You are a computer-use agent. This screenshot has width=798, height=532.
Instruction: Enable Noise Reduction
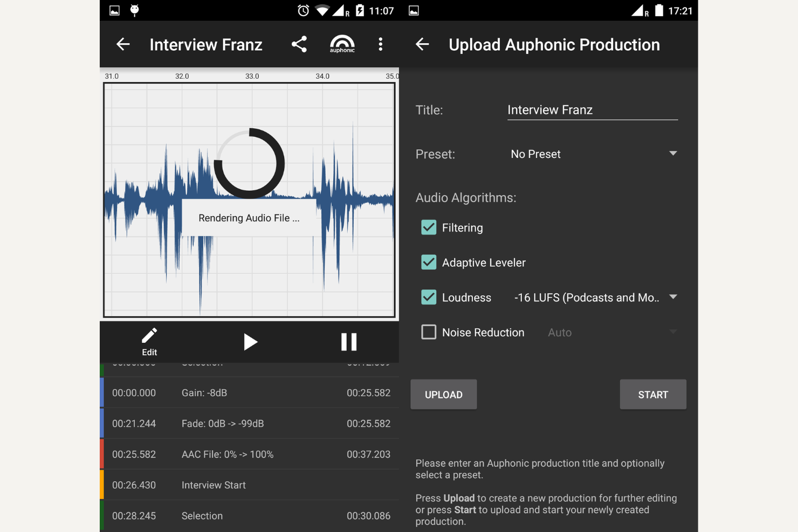coord(429,332)
